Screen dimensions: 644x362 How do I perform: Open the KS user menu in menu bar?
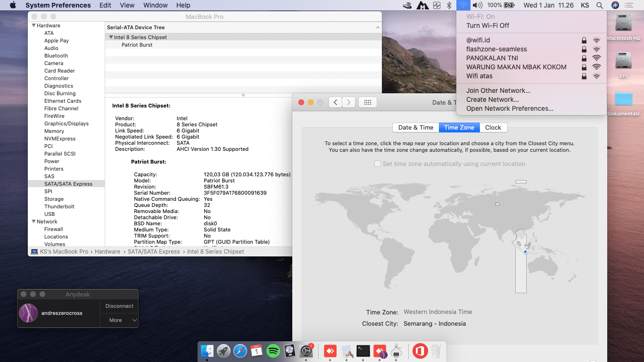(x=585, y=5)
